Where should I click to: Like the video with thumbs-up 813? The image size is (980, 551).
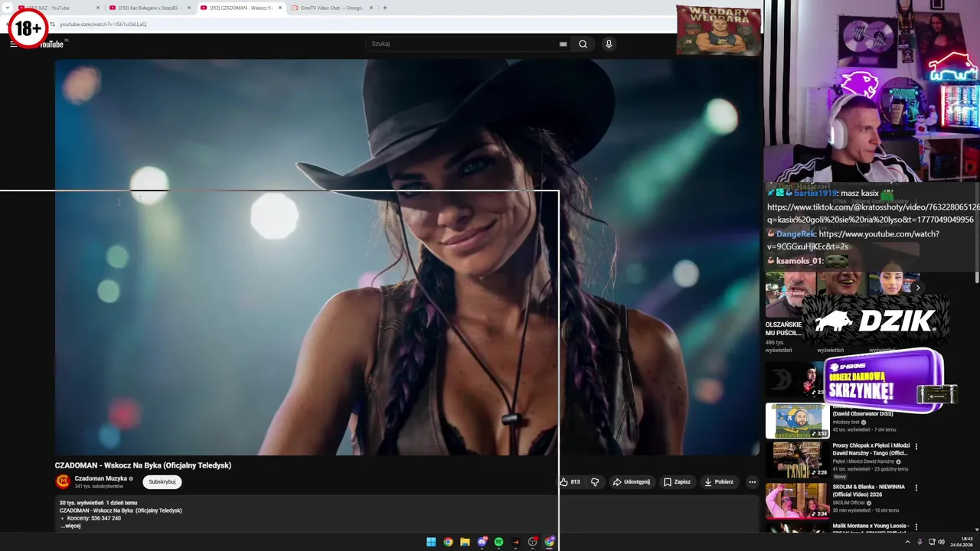point(570,482)
